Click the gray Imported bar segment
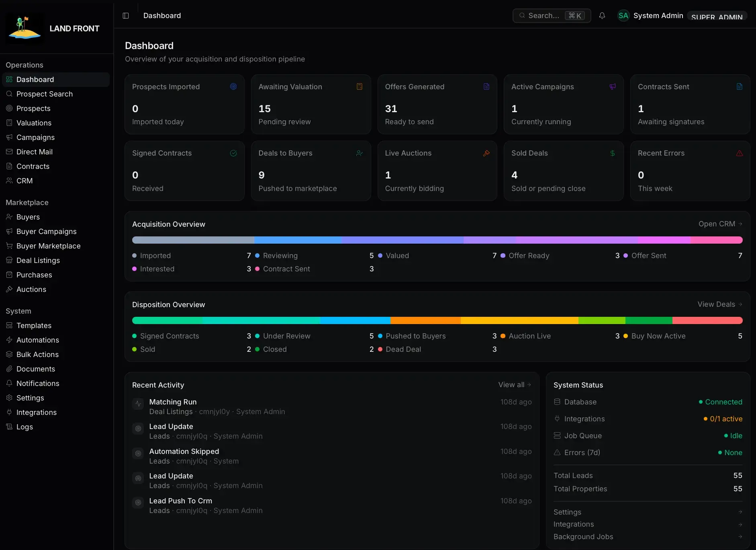The image size is (756, 550). click(x=193, y=240)
